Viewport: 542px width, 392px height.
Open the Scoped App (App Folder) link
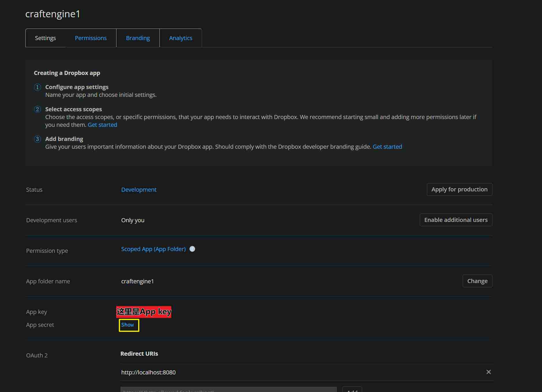(x=153, y=249)
